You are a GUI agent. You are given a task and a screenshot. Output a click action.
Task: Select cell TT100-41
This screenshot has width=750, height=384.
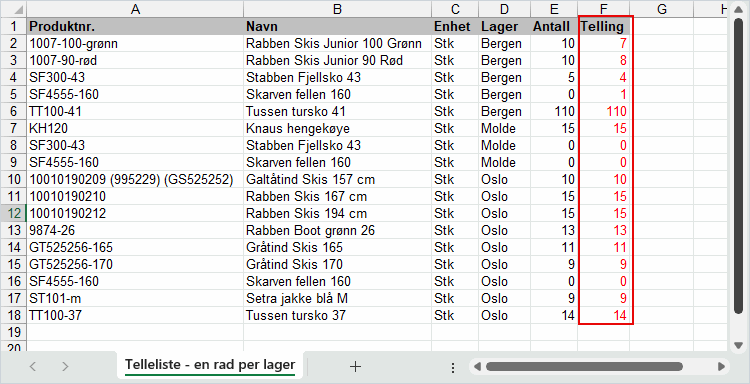click(x=135, y=111)
